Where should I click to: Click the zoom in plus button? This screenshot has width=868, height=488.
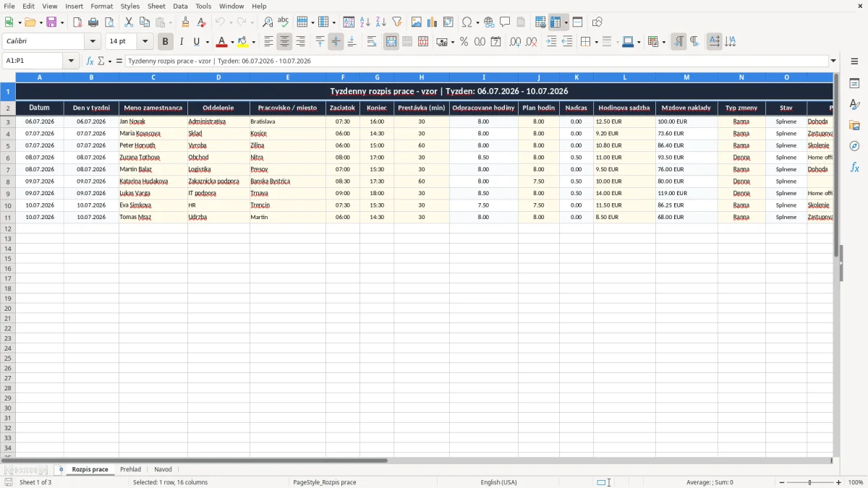(839, 482)
